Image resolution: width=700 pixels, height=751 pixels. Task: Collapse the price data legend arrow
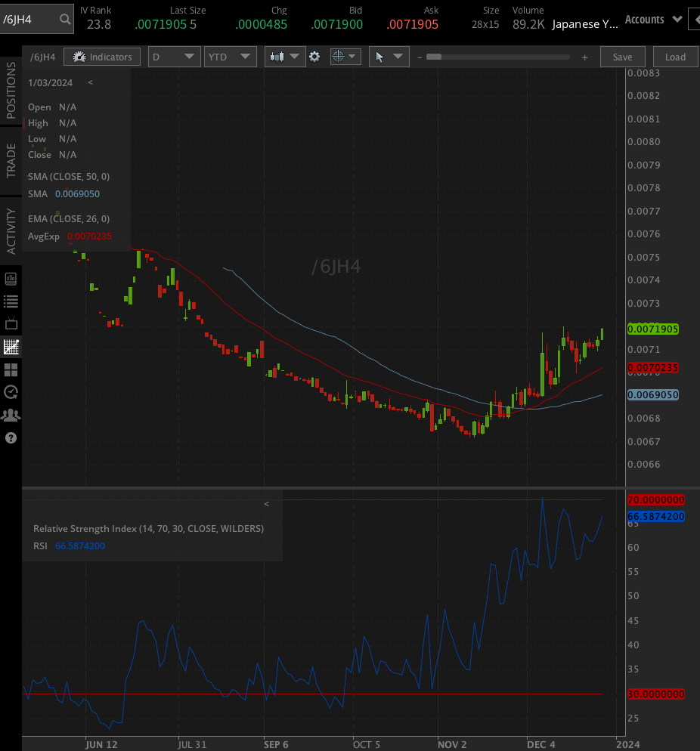pyautogui.click(x=91, y=82)
